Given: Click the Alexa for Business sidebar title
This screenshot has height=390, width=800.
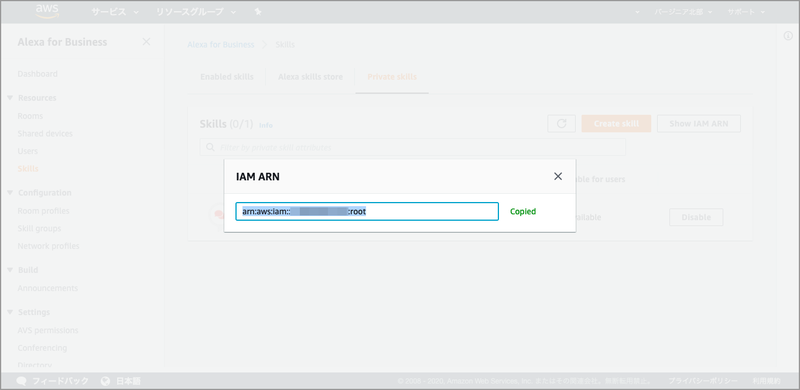Looking at the screenshot, I should [62, 42].
